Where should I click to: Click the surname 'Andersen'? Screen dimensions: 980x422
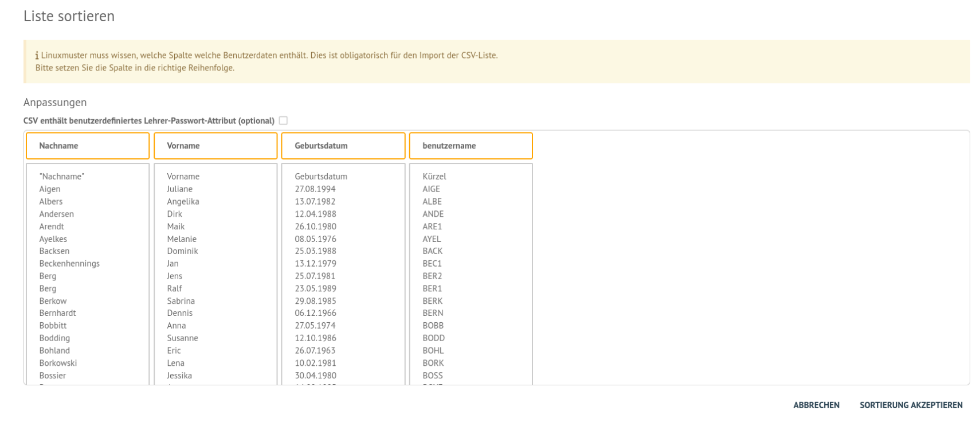[x=57, y=214]
